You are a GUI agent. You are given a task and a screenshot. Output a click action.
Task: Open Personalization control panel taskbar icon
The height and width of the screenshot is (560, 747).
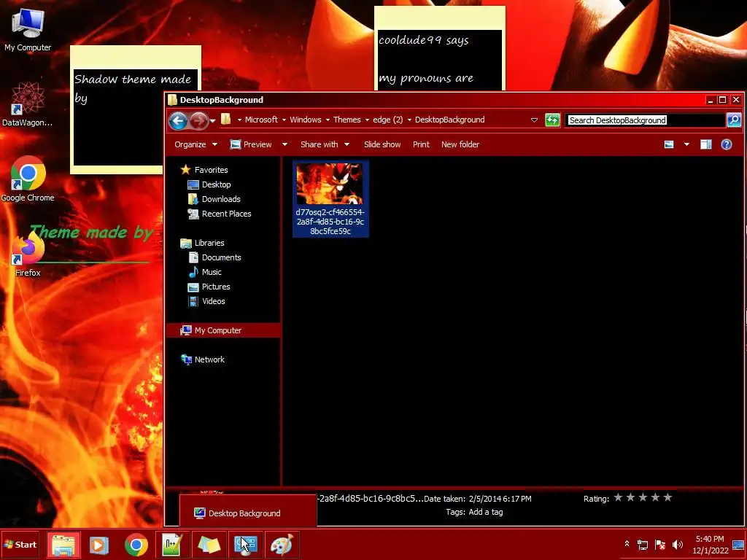coord(245,545)
